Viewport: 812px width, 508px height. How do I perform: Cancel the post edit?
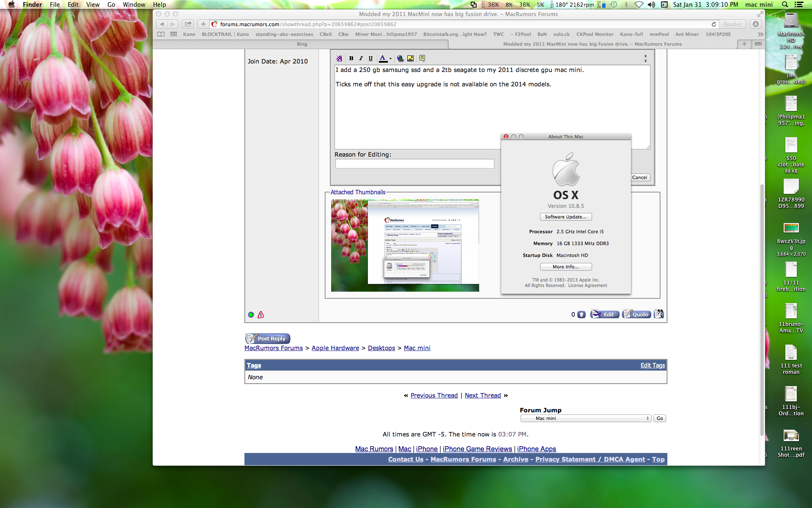pyautogui.click(x=639, y=177)
